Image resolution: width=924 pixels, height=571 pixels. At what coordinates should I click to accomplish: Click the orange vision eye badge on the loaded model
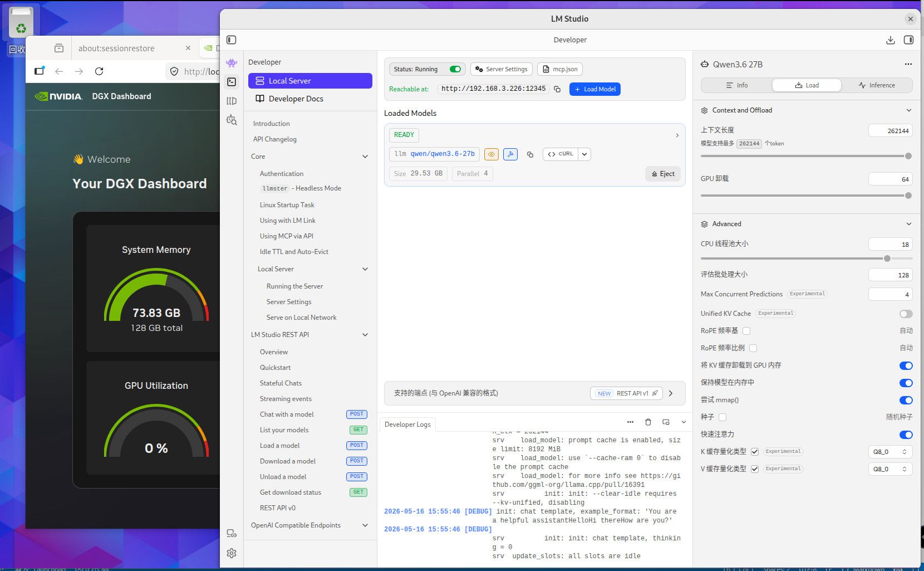492,154
